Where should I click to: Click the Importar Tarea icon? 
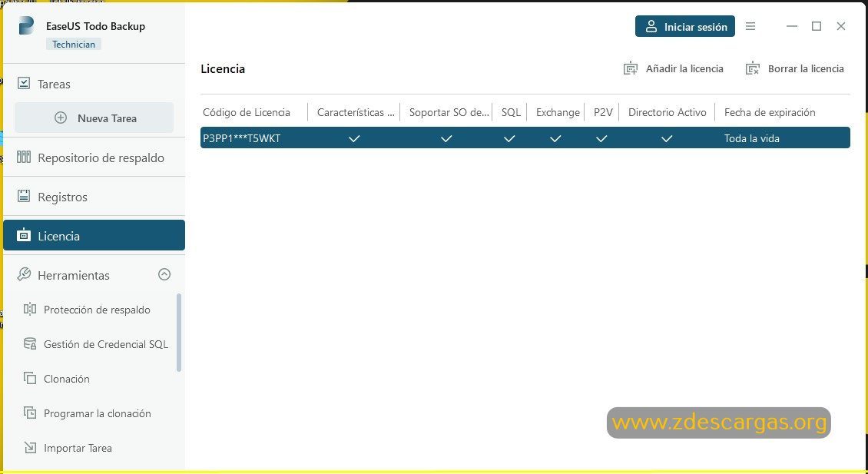pyautogui.click(x=30, y=447)
